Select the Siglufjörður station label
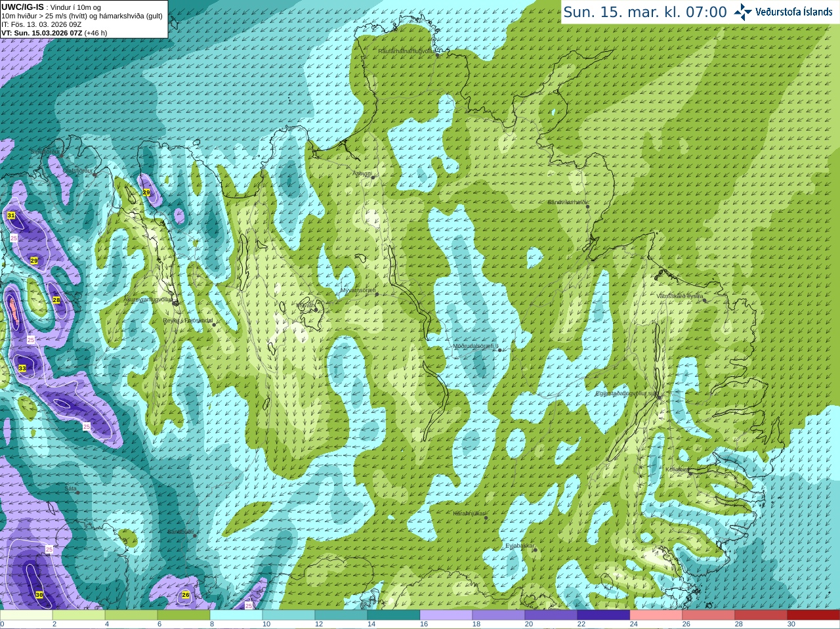This screenshot has height=629, width=840. point(45,151)
